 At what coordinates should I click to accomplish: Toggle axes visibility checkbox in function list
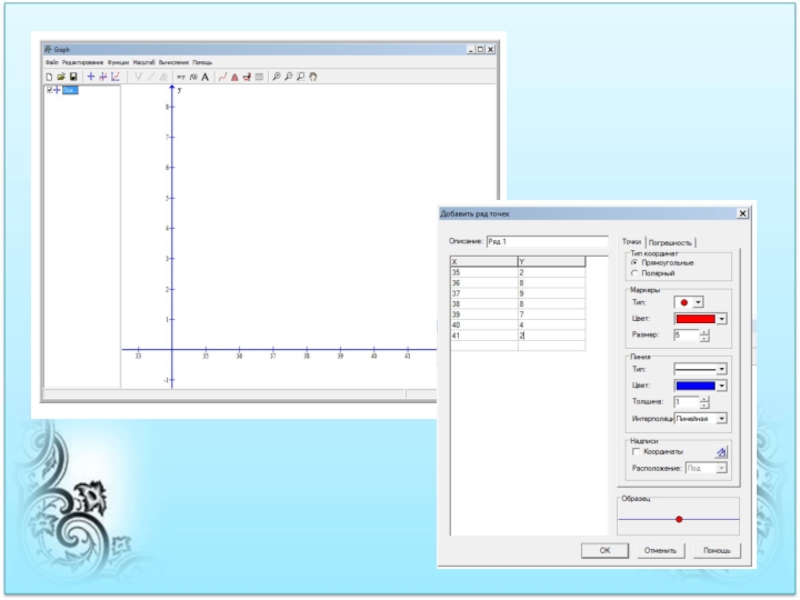click(49, 90)
